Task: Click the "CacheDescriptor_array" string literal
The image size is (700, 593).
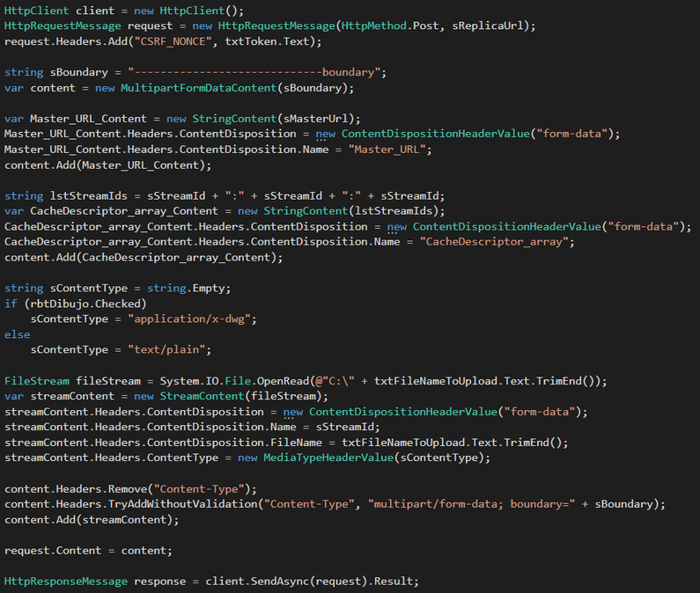Action: point(494,242)
